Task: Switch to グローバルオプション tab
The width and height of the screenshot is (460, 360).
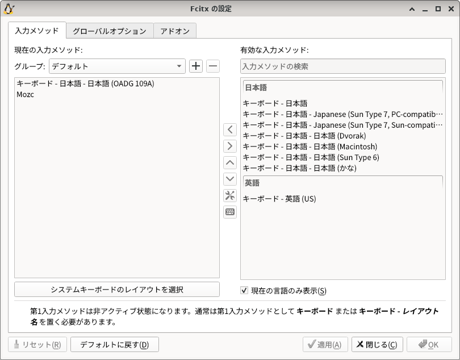Action: pos(110,31)
